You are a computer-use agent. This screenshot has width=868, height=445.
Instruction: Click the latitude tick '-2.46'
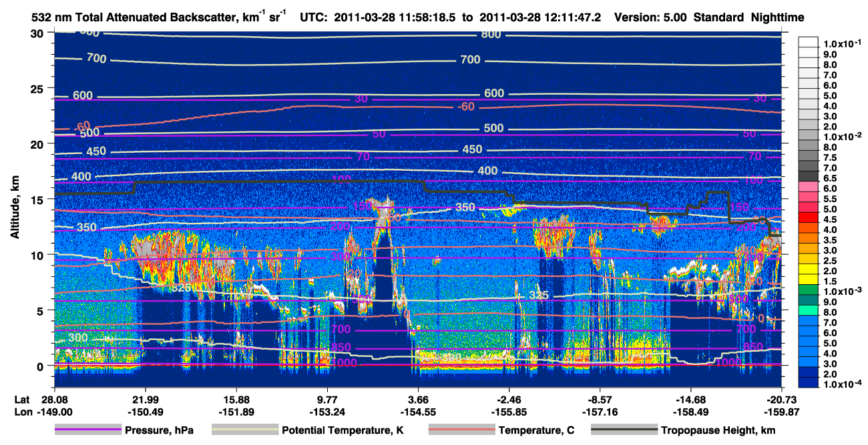pyautogui.click(x=509, y=398)
